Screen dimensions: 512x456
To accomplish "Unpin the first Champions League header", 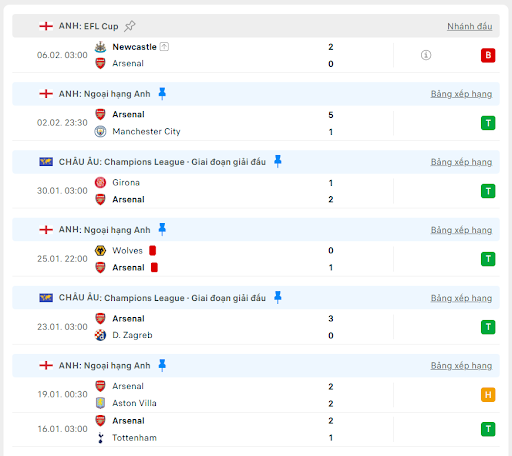I will pos(278,162).
